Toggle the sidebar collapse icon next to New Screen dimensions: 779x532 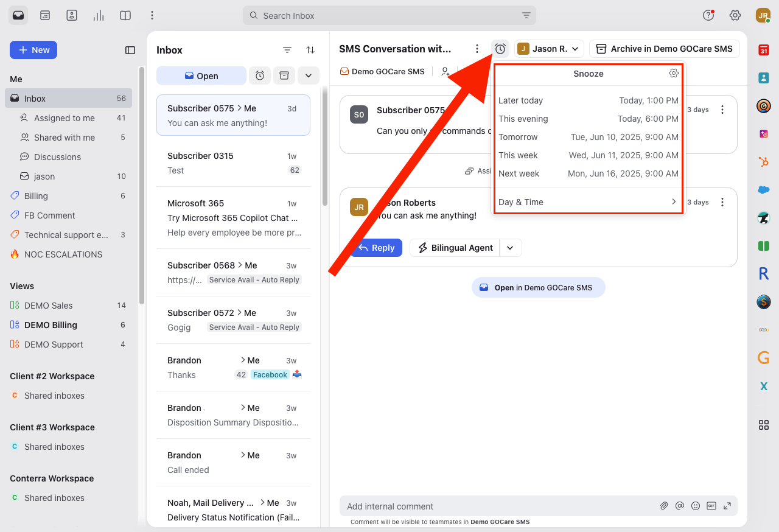130,50
